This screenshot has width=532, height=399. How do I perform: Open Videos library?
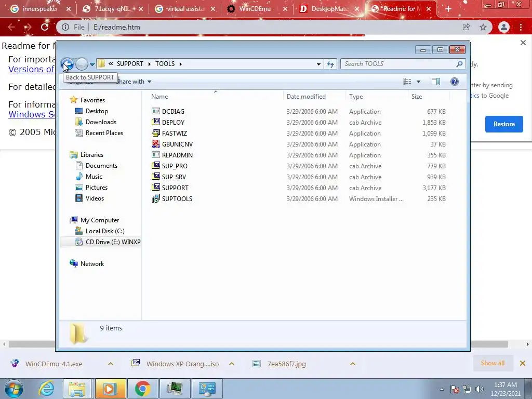[95, 198]
